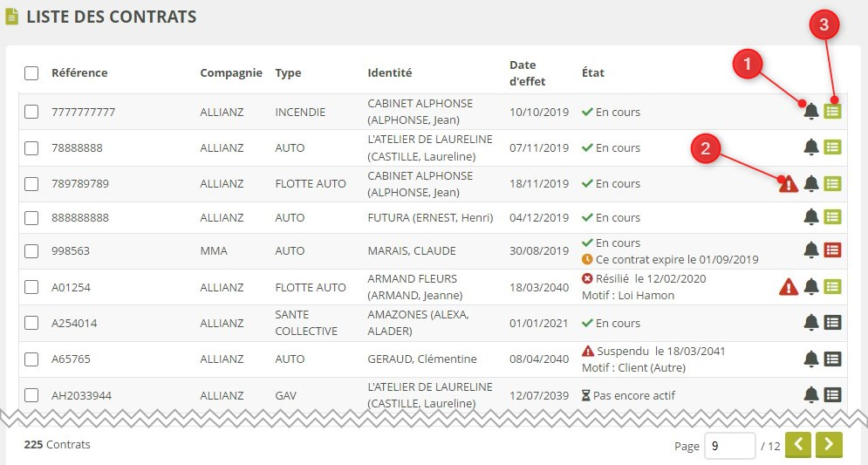Check the box for contract 7777777777
Image resolution: width=868 pixels, height=465 pixels.
(x=31, y=112)
